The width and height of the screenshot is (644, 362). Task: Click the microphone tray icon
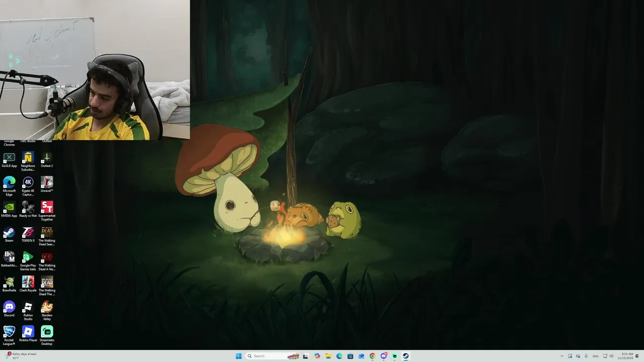[x=586, y=356]
